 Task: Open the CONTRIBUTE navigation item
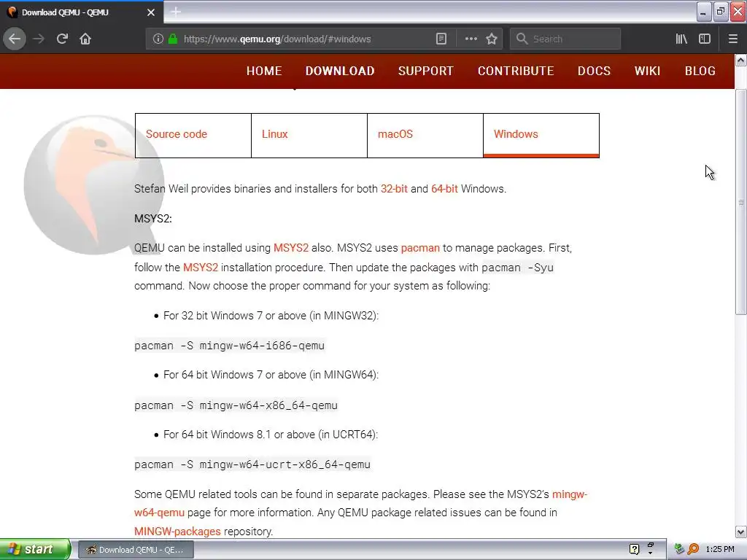coord(516,71)
